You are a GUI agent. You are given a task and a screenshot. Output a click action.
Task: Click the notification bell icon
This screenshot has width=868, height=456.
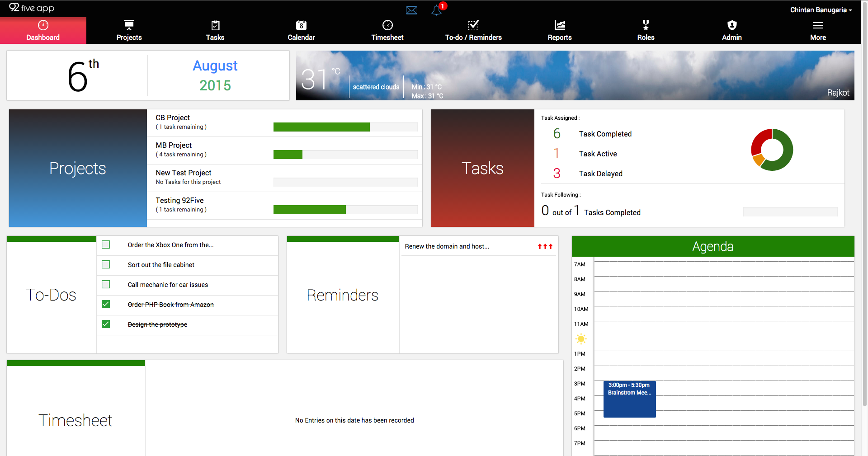tap(436, 10)
